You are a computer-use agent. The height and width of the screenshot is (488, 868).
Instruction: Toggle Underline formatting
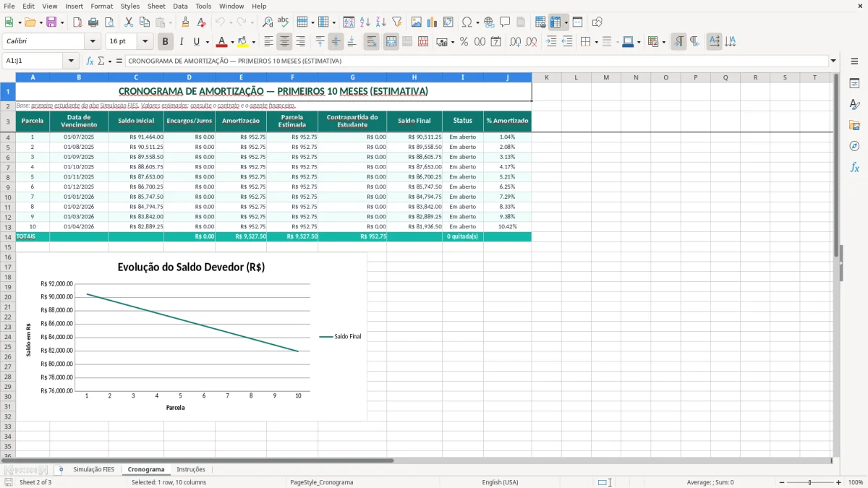[196, 42]
